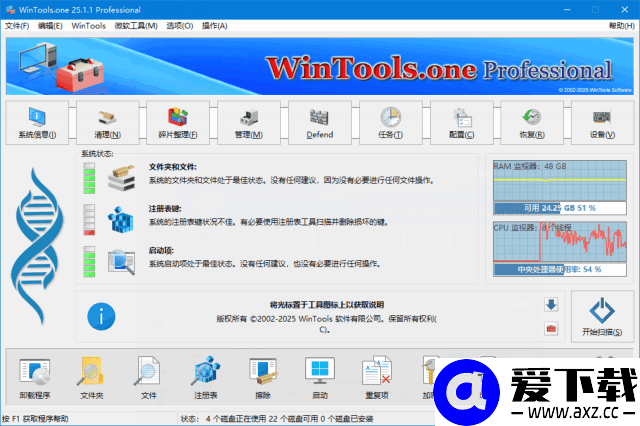Open the 恢复(R) tool
Screen dimensions: 640x426
point(532,123)
